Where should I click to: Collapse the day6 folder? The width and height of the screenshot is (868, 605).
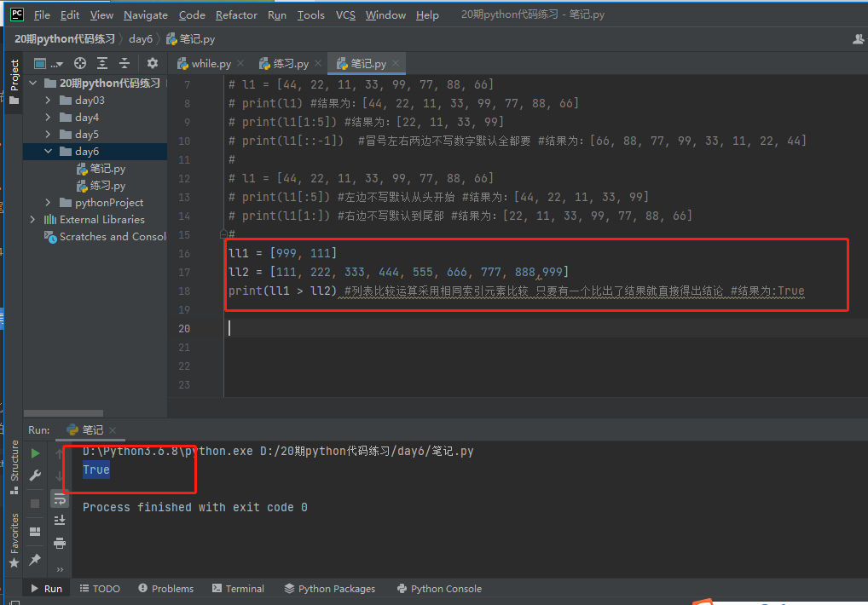pos(48,151)
